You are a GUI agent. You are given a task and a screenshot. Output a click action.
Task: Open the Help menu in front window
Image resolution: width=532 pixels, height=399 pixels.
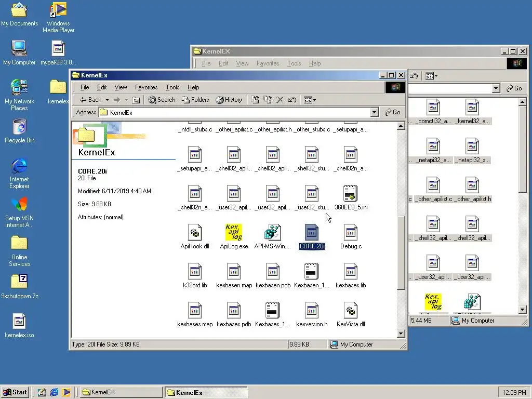[193, 87]
